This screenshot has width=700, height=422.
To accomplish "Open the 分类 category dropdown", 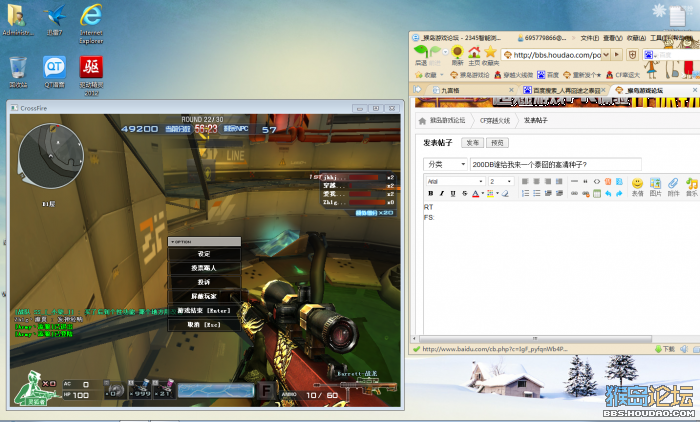I will [x=445, y=164].
